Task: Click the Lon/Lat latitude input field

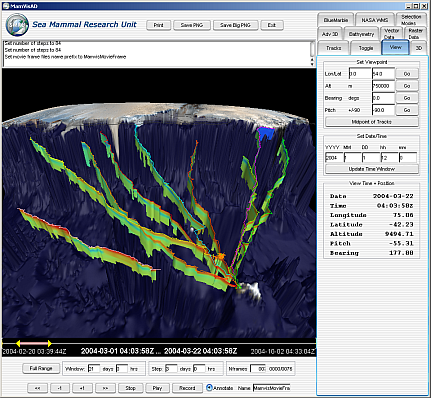Action: click(383, 74)
